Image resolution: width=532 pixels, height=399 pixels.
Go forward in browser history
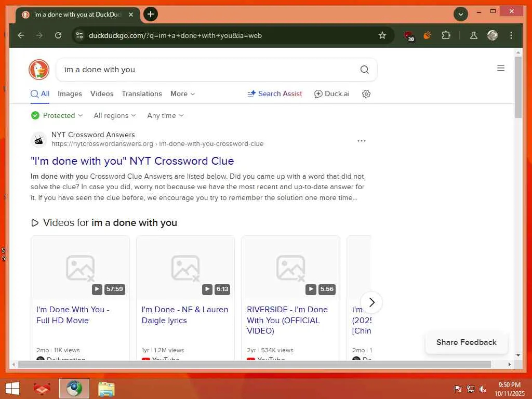[39, 35]
